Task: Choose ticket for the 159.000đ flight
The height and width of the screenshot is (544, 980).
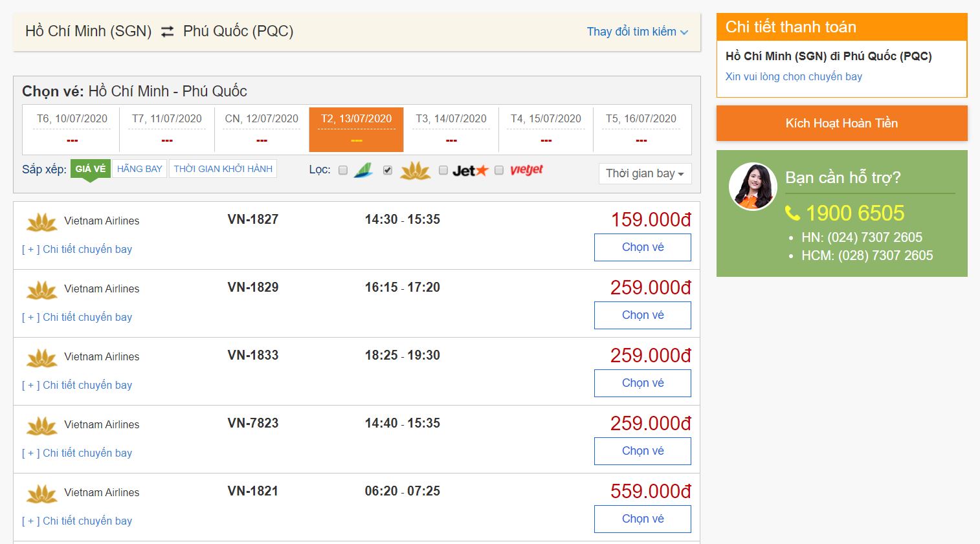Action: coord(643,247)
